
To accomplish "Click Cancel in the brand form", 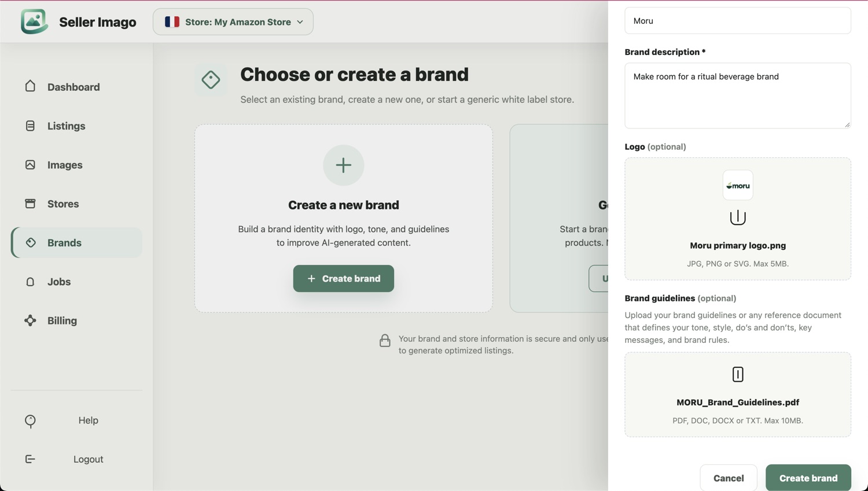I will pyautogui.click(x=729, y=478).
